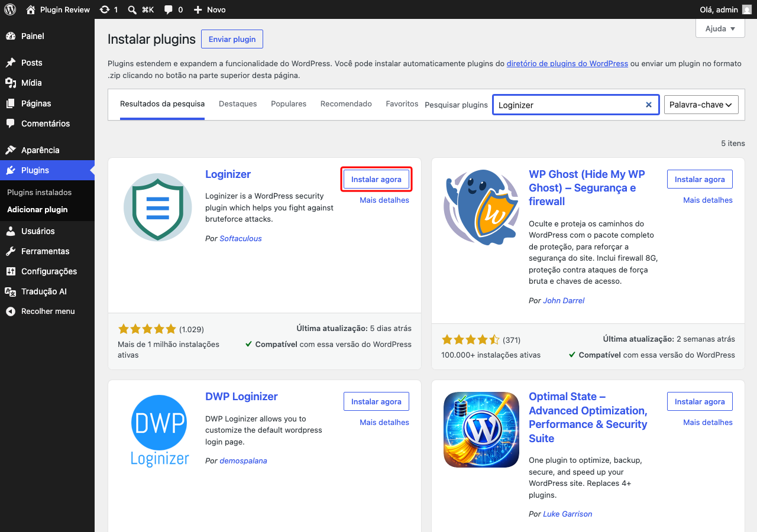Open Adicionar plugin submenu item
This screenshot has height=532, width=757.
click(x=37, y=209)
